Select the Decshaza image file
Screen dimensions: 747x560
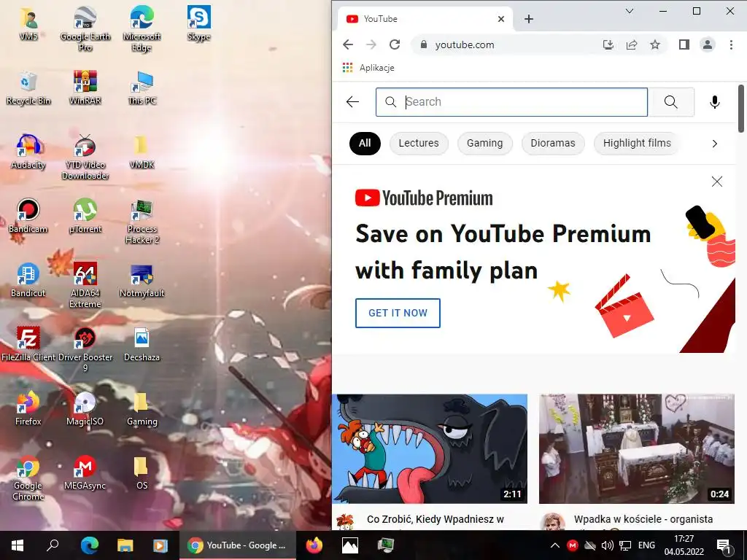[142, 345]
